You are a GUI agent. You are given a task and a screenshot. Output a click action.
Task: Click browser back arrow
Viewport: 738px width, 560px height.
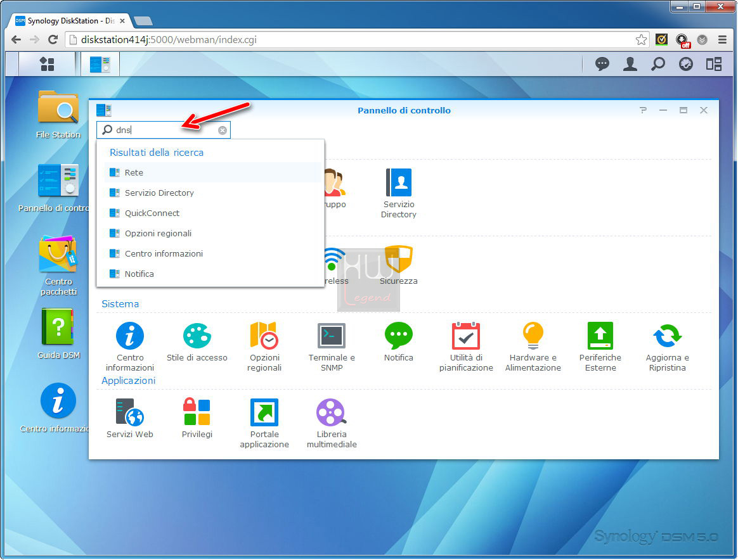[16, 39]
